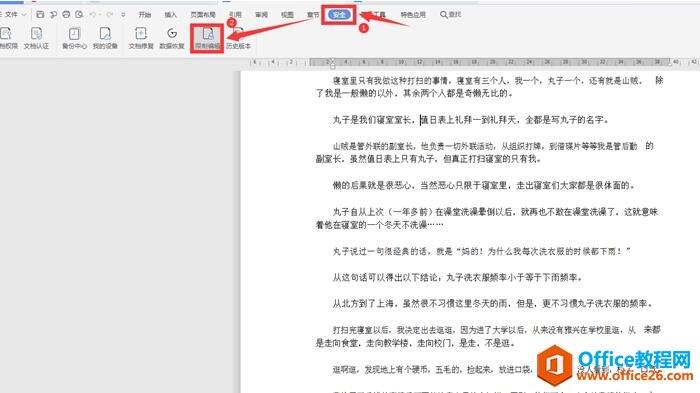This screenshot has width=700, height=393.
Task: Click the Undo arrow icon
Action: 92,14
